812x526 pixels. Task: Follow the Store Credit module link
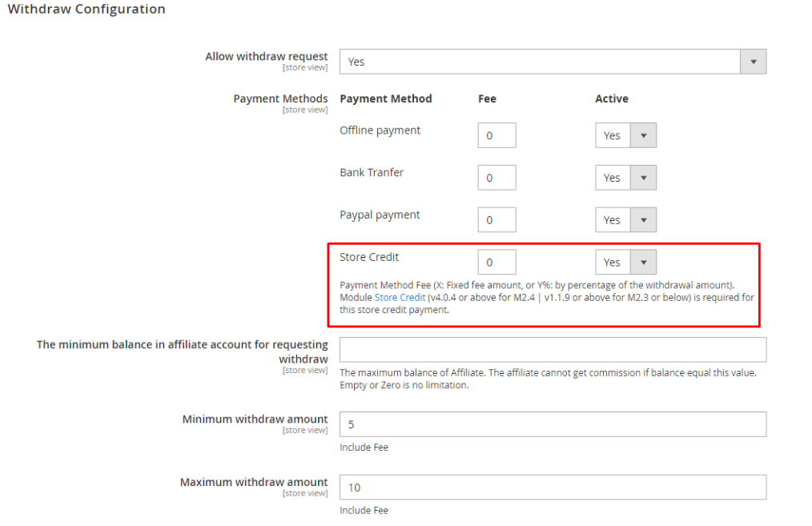(400, 298)
